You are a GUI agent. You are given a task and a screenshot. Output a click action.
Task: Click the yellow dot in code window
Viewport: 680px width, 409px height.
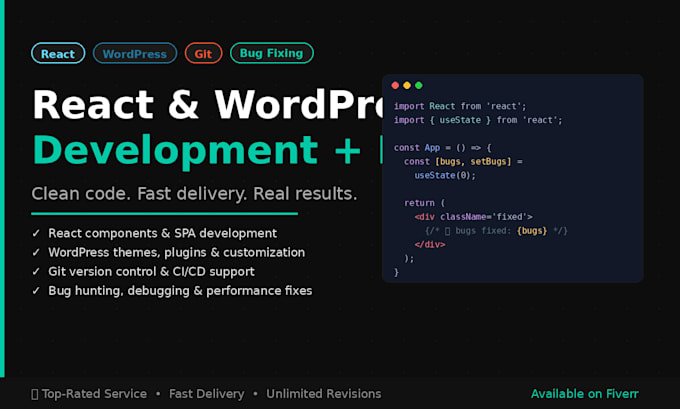[x=407, y=85]
